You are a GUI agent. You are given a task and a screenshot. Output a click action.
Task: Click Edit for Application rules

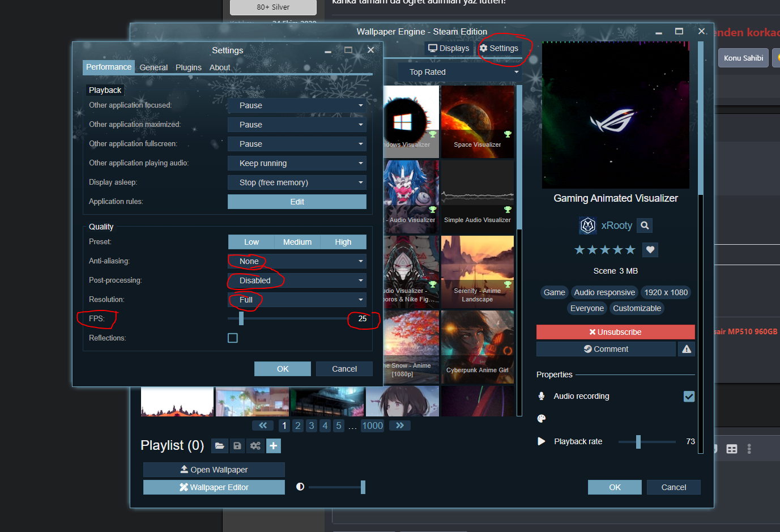point(297,202)
